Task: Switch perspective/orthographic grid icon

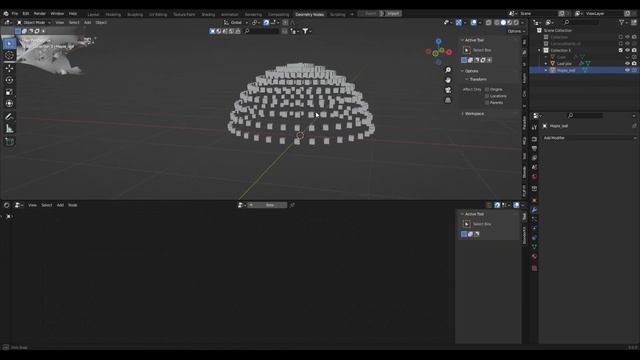Action: (448, 100)
